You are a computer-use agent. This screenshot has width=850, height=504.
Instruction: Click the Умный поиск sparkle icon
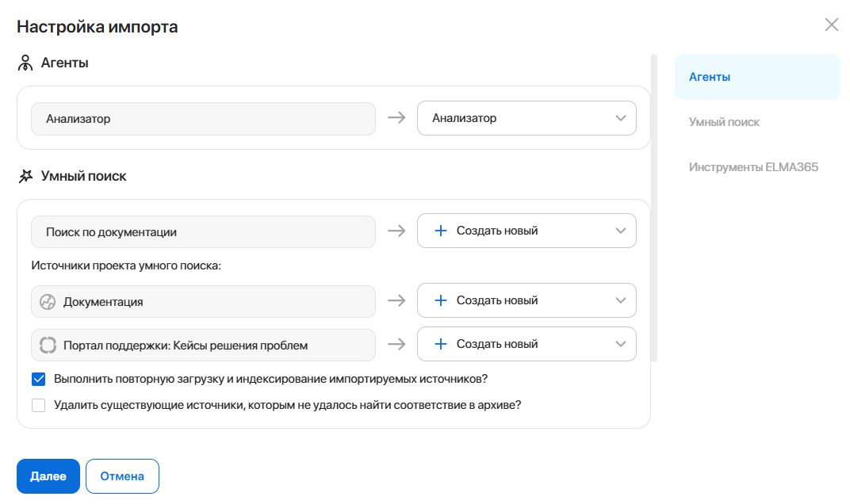[x=25, y=176]
